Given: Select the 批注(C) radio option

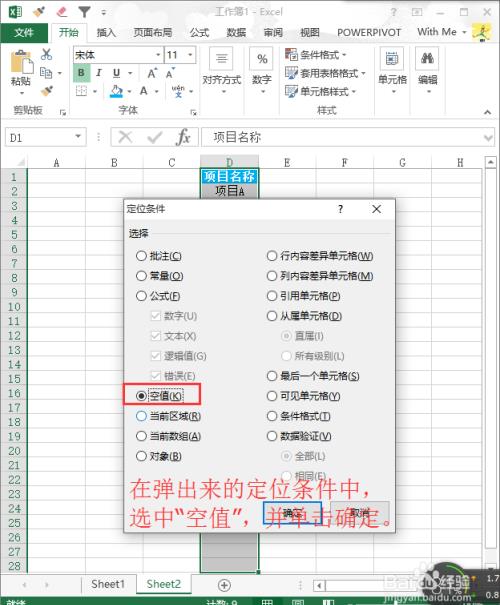Looking at the screenshot, I should click(159, 256).
